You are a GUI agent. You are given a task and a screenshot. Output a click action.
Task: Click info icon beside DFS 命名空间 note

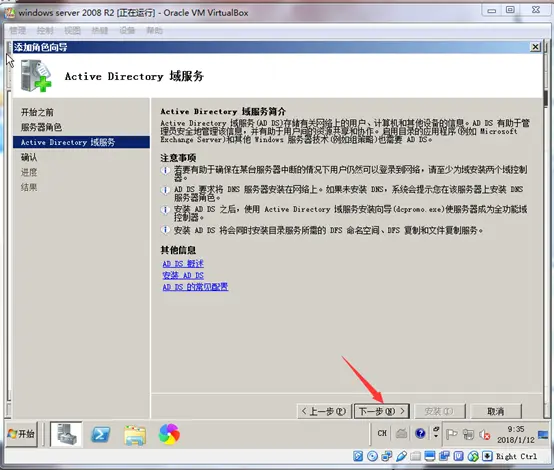(x=165, y=230)
